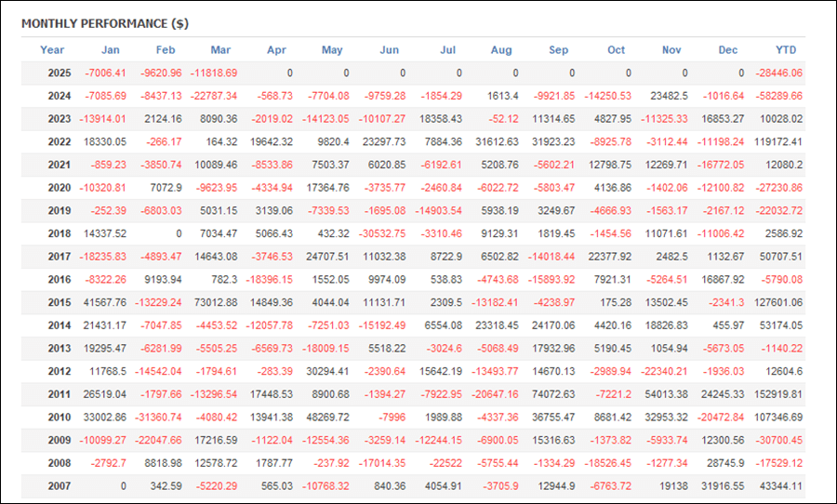The height and width of the screenshot is (504, 837).
Task: Select the 2025 YTD value -28446.06
Action: (778, 73)
